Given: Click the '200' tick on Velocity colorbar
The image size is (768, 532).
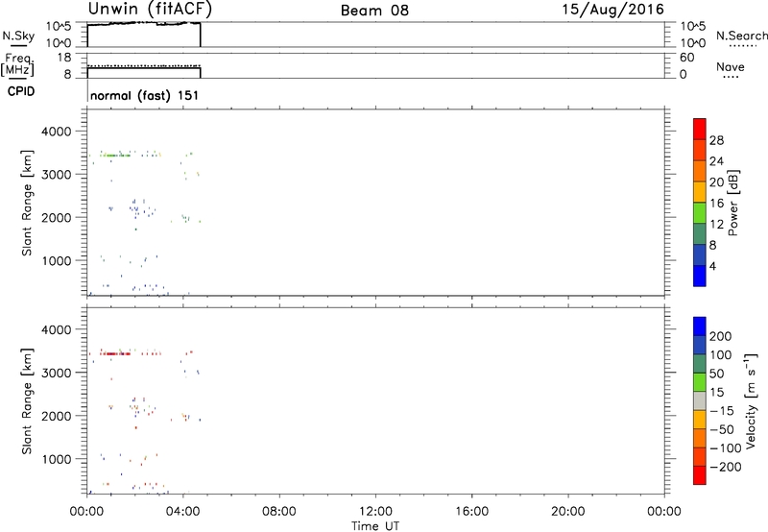Looking at the screenshot, I should coord(721,336).
